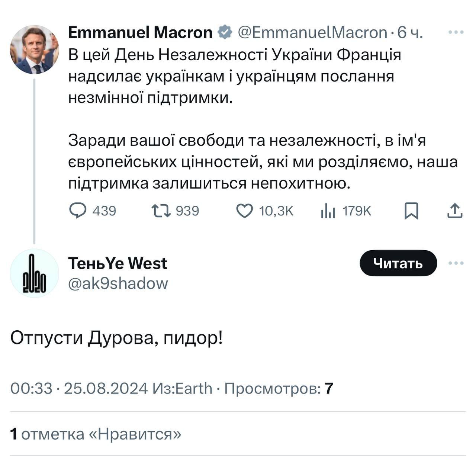Click the ТеньYe West display name

(x=118, y=263)
